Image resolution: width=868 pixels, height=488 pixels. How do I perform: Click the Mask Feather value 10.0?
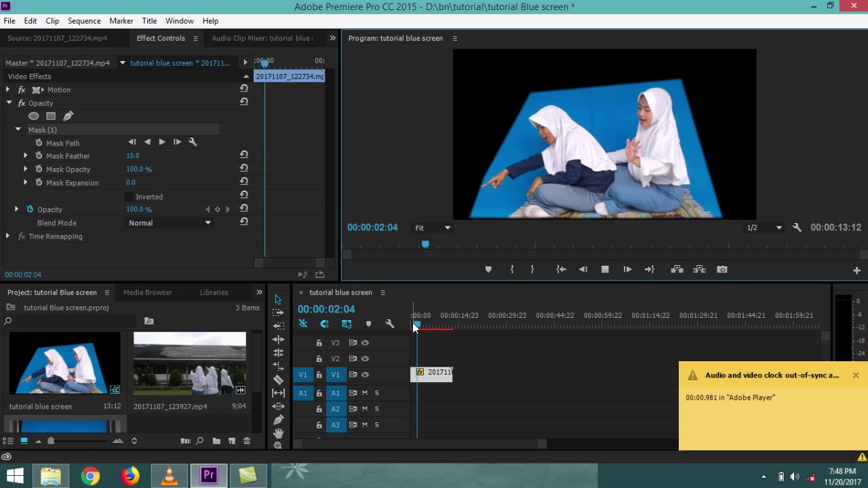point(133,156)
